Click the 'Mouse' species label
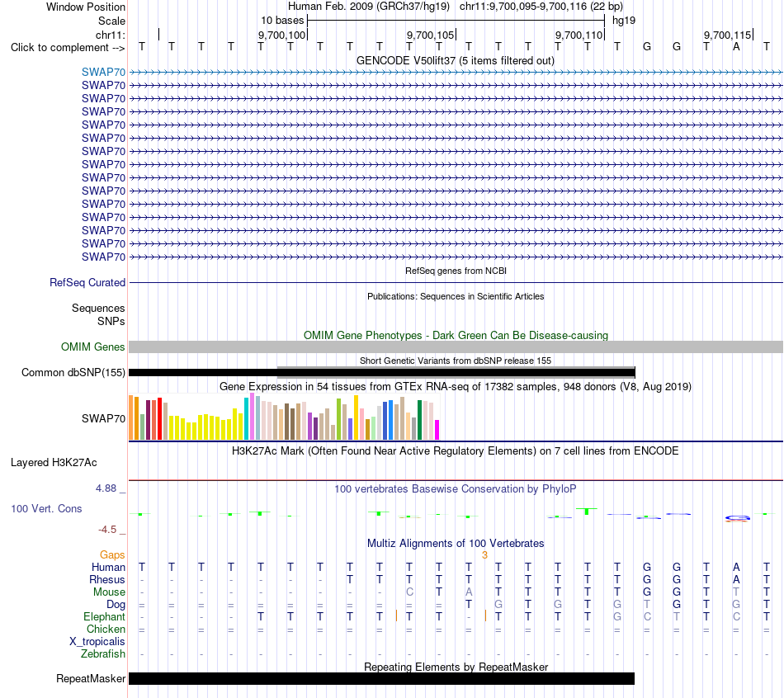This screenshot has height=698, width=784. click(x=109, y=592)
